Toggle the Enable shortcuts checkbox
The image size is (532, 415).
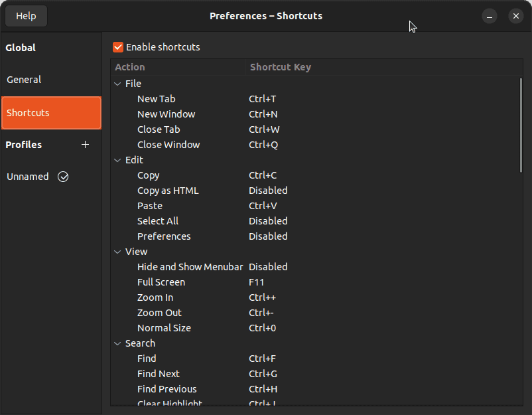pos(118,47)
